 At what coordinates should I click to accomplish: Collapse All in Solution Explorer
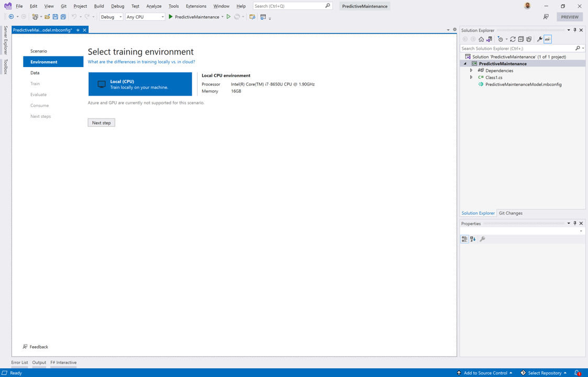pos(521,39)
